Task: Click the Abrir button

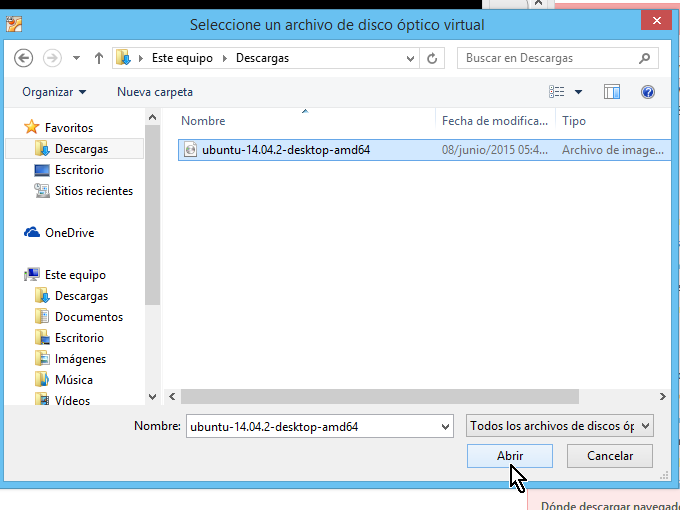Action: (510, 456)
